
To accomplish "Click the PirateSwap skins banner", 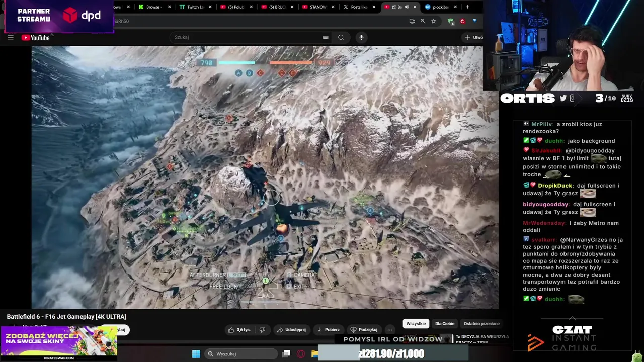I will [x=59, y=343].
